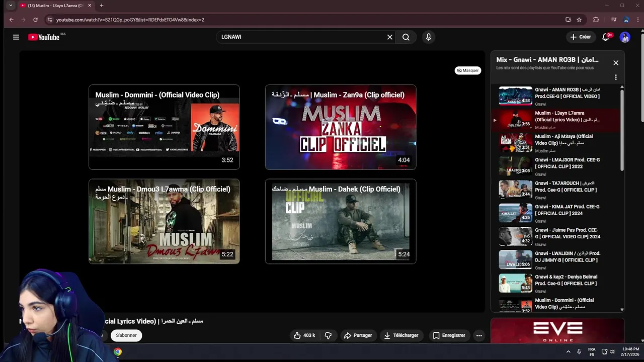The image size is (644, 362).
Task: Play Gnawi - KIMA JAT from the mix
Action: [555, 213]
